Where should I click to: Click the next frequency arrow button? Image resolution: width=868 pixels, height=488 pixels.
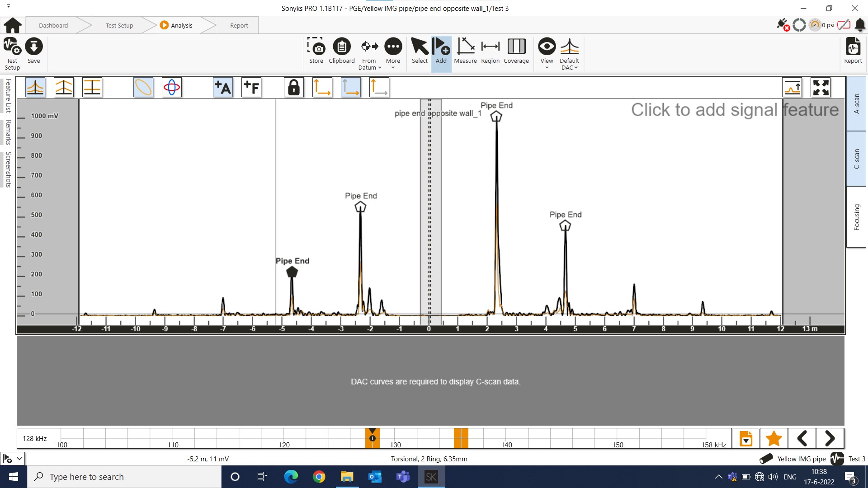[830, 438]
